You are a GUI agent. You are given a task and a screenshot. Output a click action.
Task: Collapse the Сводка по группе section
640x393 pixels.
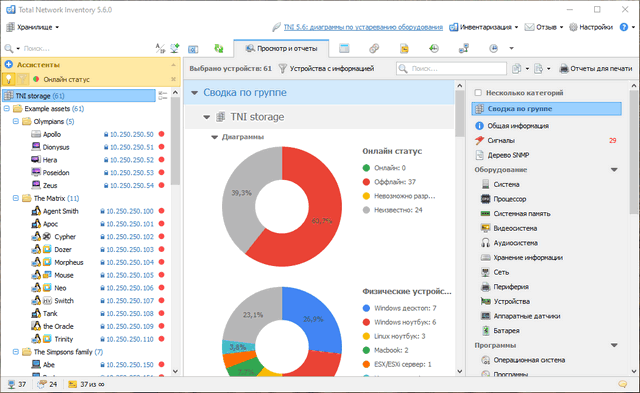195,93
